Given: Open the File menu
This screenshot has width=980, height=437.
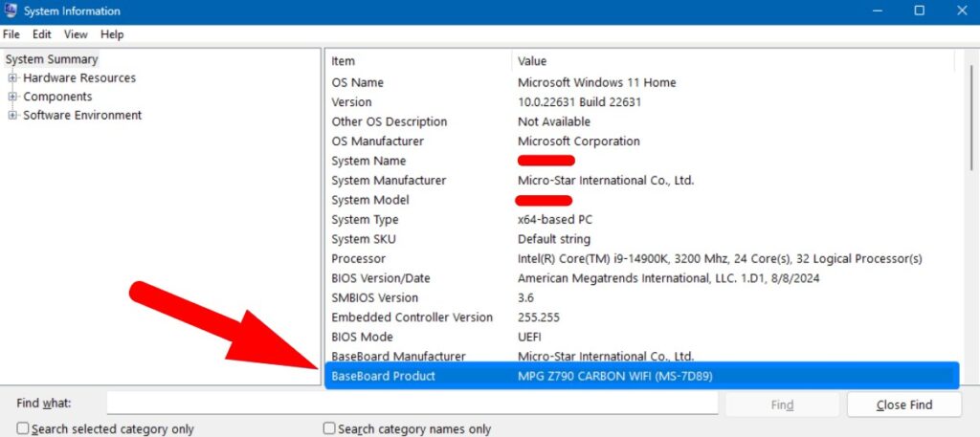Looking at the screenshot, I should 11,34.
